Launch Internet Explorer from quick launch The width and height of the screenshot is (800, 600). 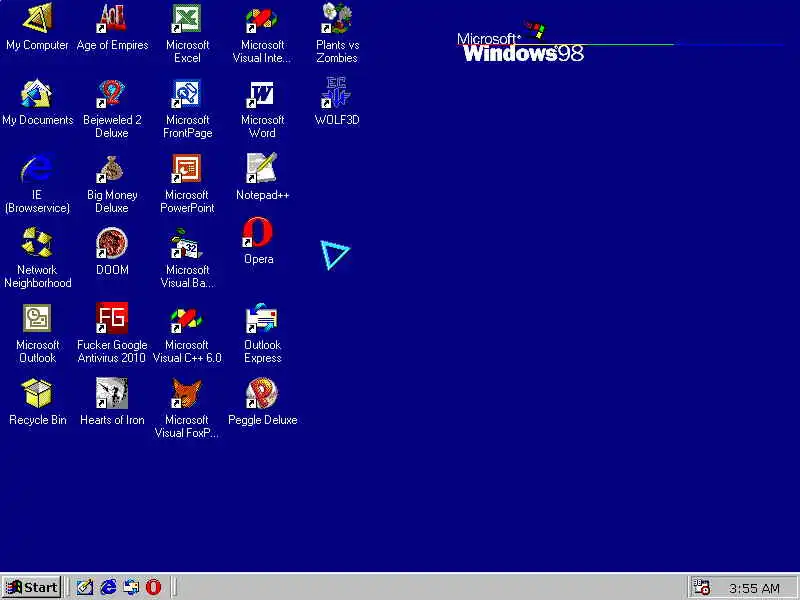coord(108,587)
